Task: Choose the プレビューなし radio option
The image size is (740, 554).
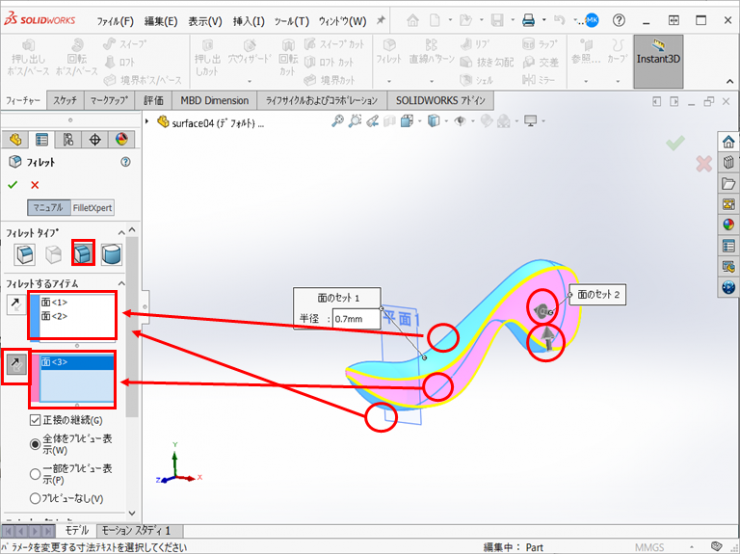Action: 36,498
